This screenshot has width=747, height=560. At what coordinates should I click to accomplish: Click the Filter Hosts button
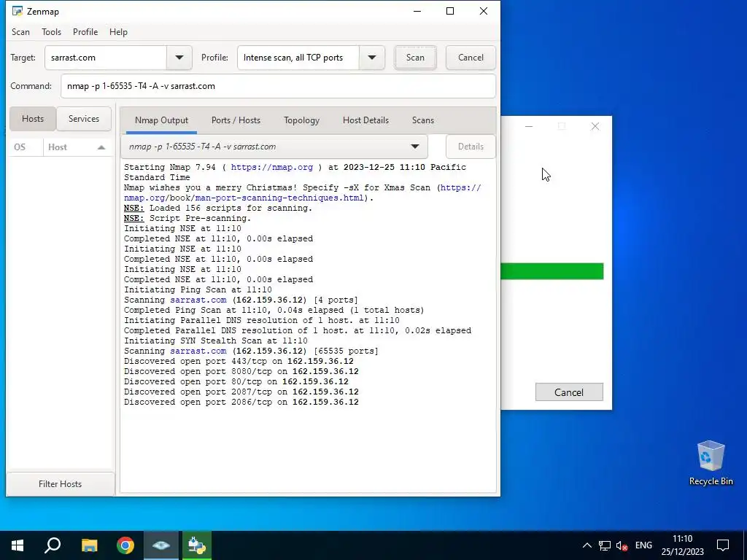(60, 484)
